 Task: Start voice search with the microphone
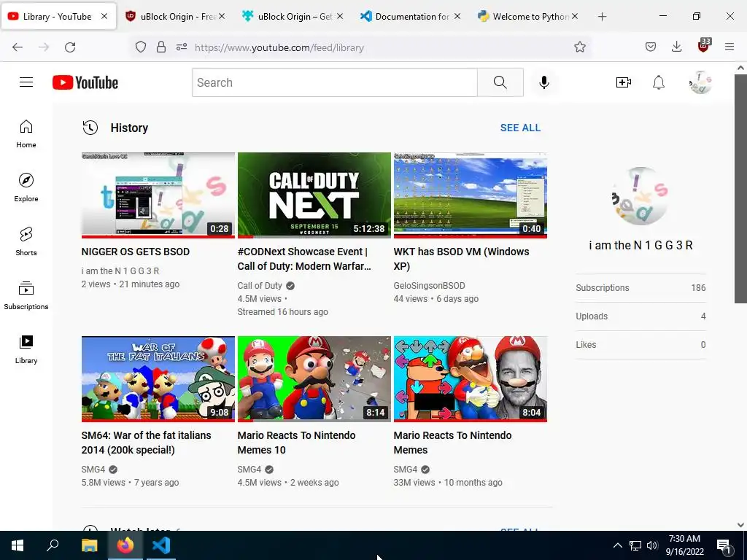[x=543, y=82]
